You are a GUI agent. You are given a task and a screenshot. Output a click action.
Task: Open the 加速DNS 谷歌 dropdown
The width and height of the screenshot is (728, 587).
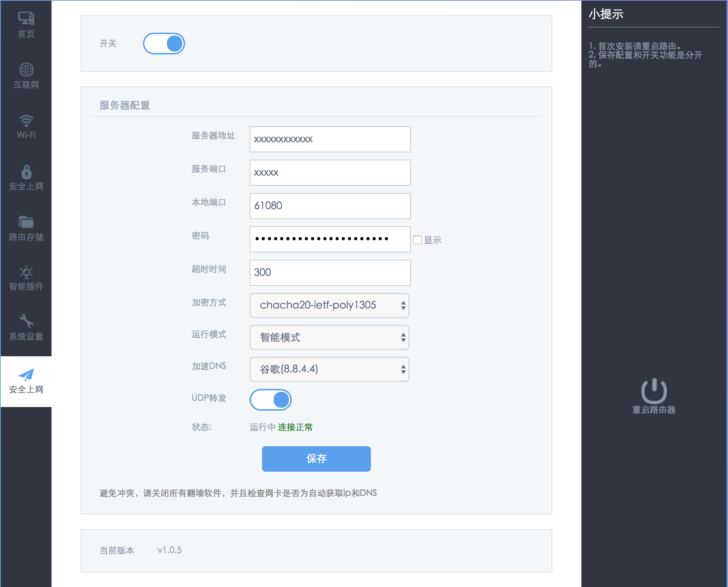tap(330, 369)
